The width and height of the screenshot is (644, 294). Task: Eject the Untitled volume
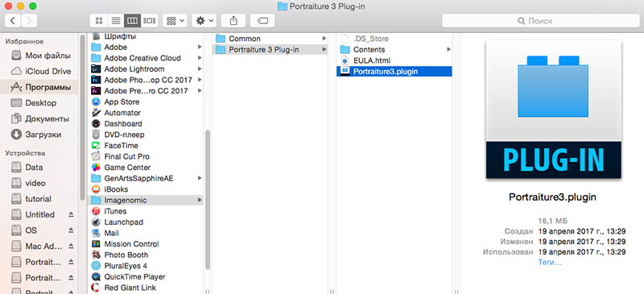point(71,214)
